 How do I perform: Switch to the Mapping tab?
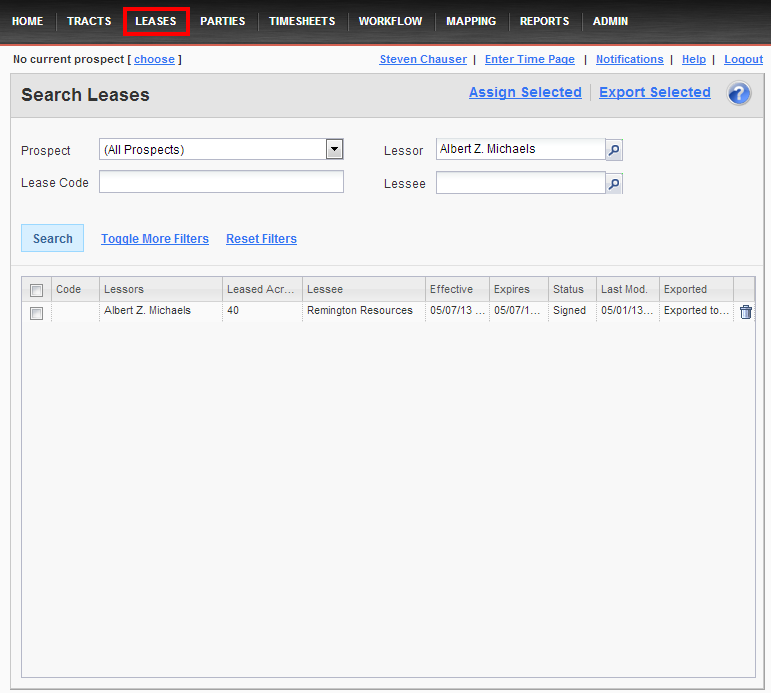click(x=471, y=21)
